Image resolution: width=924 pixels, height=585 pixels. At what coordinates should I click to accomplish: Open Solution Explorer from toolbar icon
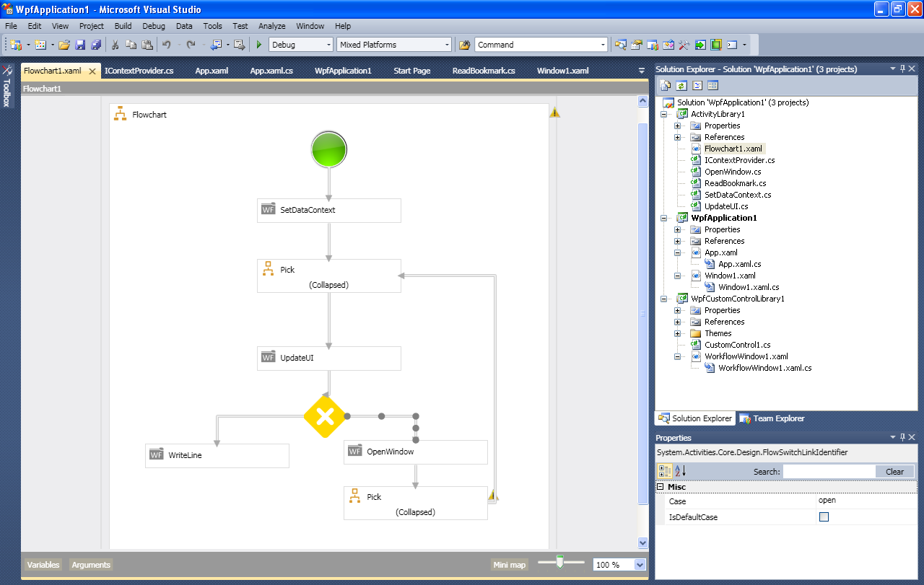point(621,45)
